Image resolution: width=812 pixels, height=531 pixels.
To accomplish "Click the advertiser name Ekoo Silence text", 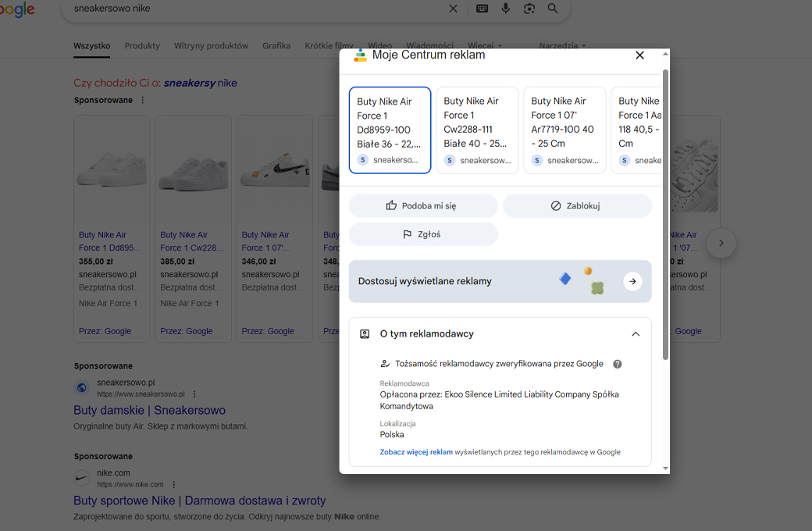I will tap(499, 400).
